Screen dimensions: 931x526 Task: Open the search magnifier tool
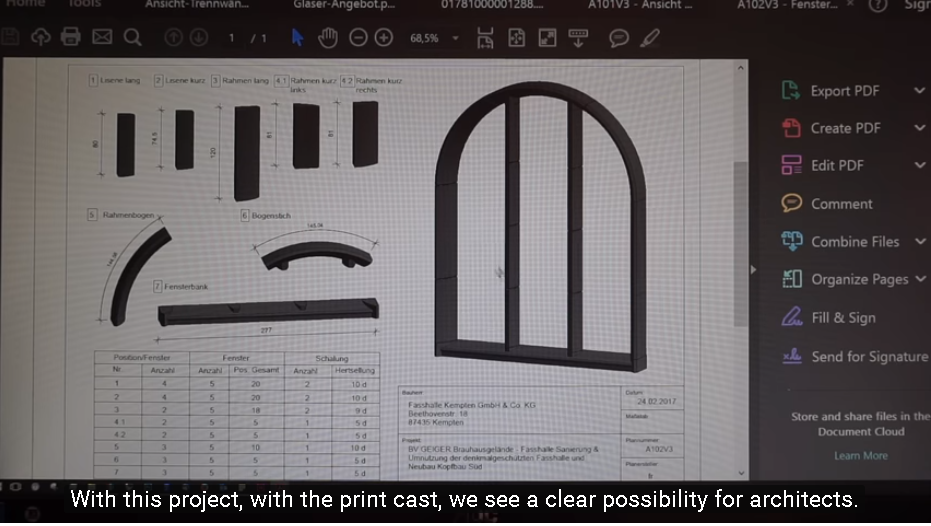132,38
